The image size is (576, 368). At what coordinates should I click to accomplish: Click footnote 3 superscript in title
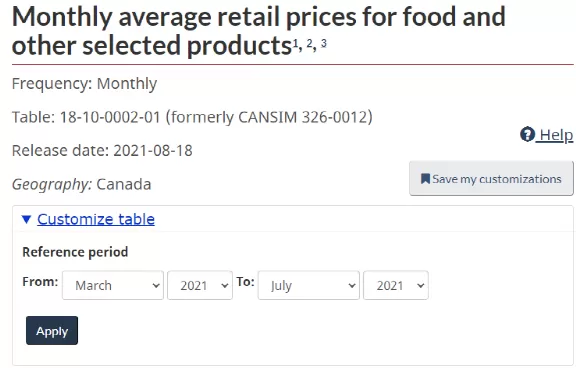pyautogui.click(x=323, y=43)
